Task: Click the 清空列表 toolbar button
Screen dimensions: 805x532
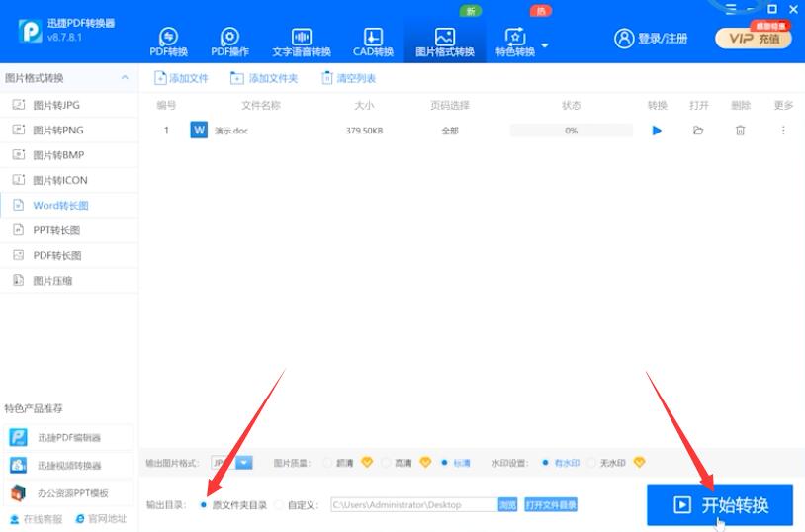Action: click(348, 78)
